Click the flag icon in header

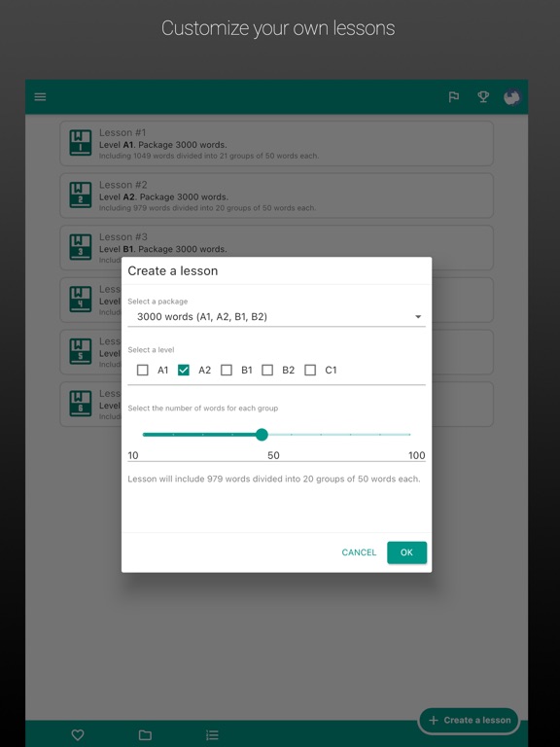(454, 97)
